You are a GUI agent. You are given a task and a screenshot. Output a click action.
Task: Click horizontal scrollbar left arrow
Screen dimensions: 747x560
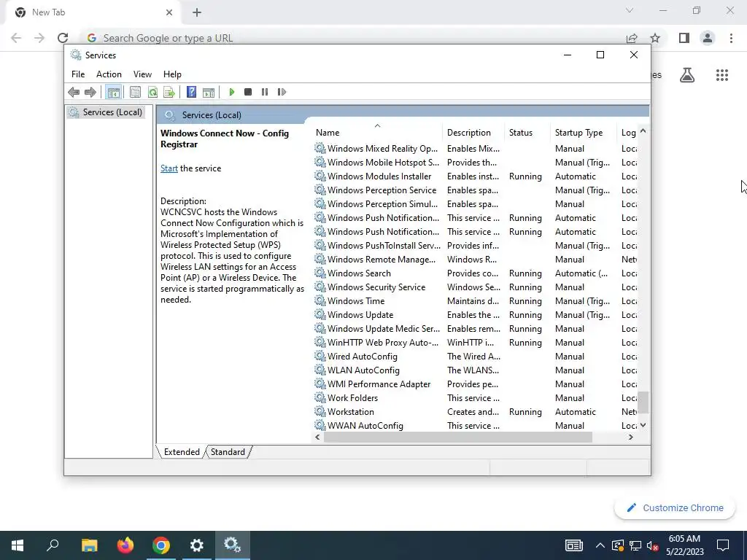point(318,437)
